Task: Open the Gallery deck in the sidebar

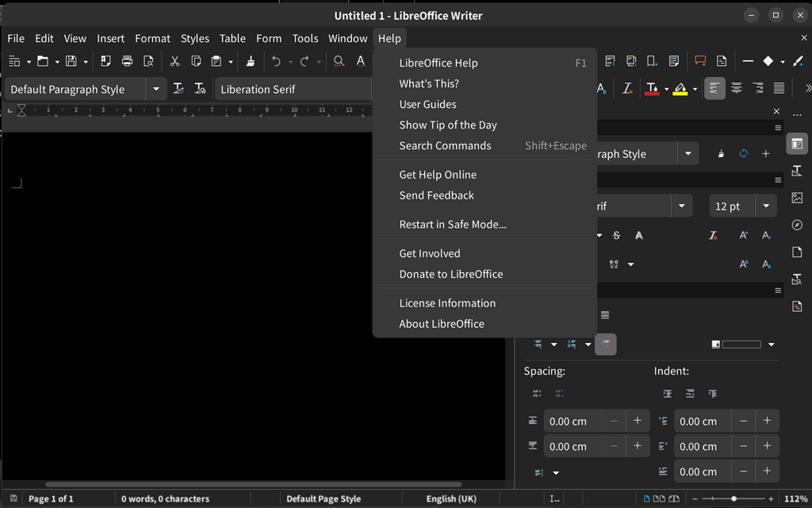Action: tap(797, 198)
